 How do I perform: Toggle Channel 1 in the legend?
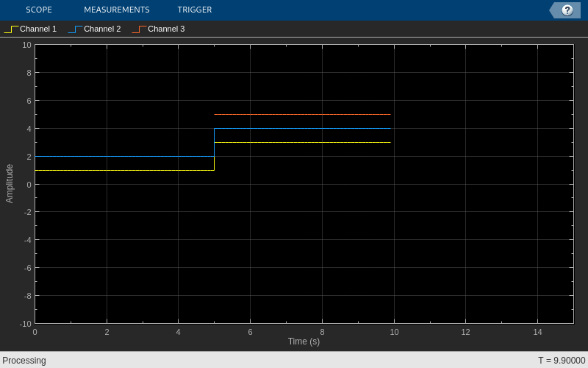(x=38, y=29)
